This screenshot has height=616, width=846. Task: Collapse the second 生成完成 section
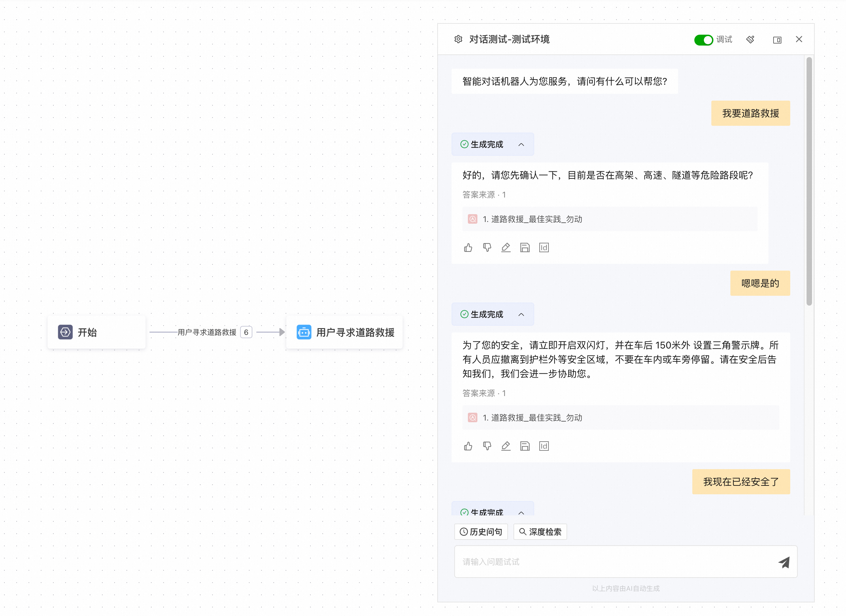[x=521, y=315]
